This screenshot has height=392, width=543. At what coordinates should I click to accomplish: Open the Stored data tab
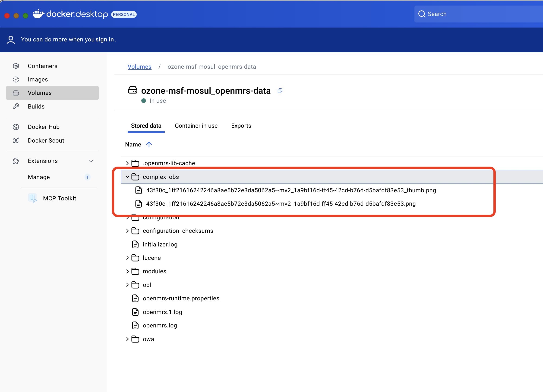(x=146, y=126)
